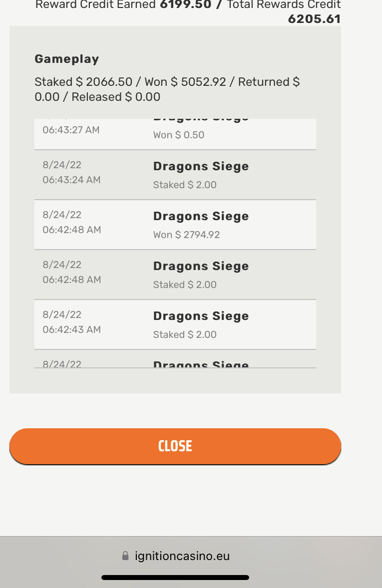Click the Reward Credit Earned 6199.50 value
This screenshot has height=588, width=382.
pyautogui.click(x=184, y=5)
